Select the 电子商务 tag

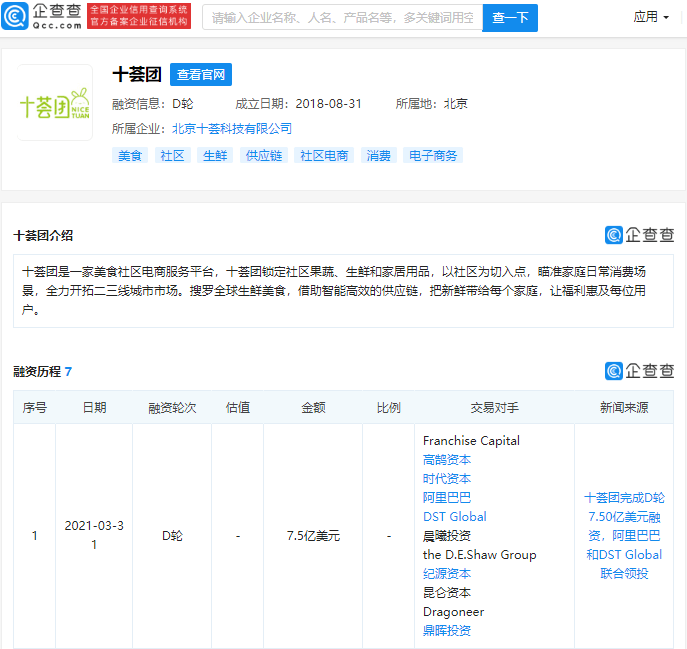(x=433, y=156)
